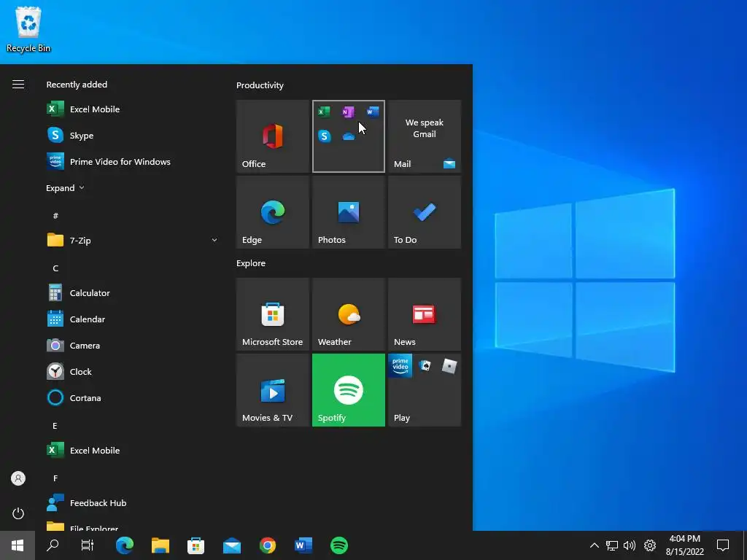Open the Microsoft Store tile
This screenshot has width=747, height=560.
click(273, 314)
